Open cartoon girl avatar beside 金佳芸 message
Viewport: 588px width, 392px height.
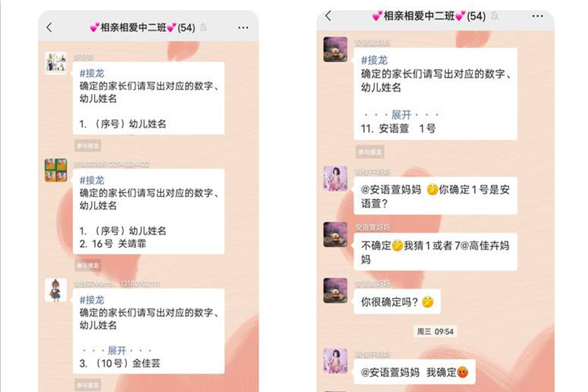[x=56, y=290]
